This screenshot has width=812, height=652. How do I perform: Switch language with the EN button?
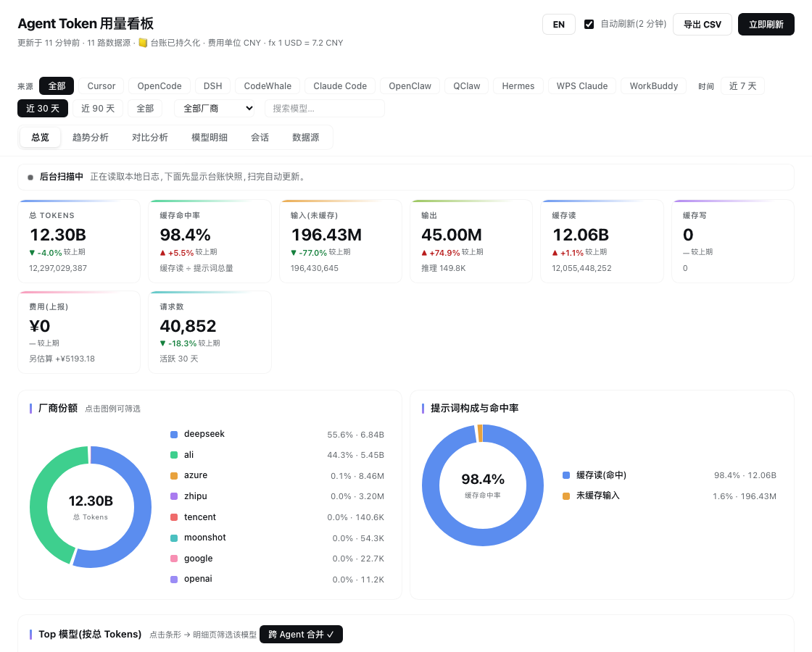coord(559,25)
